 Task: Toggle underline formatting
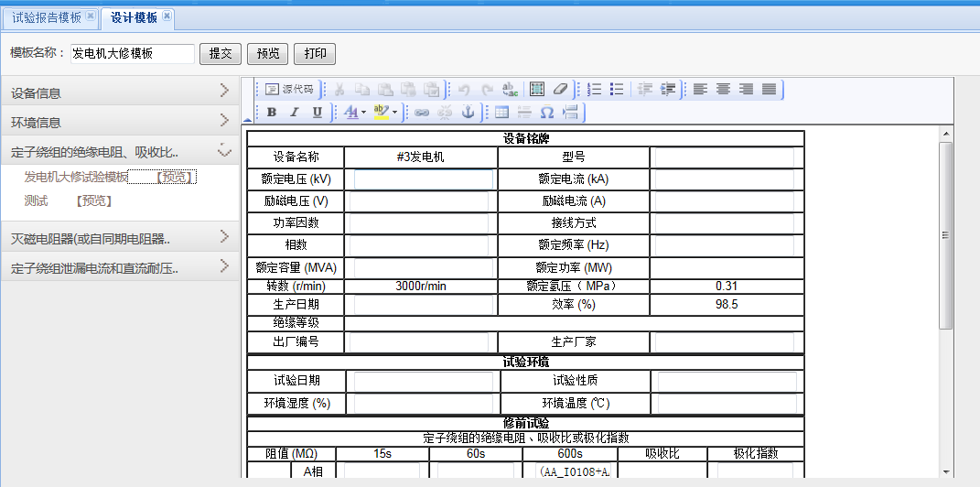317,113
